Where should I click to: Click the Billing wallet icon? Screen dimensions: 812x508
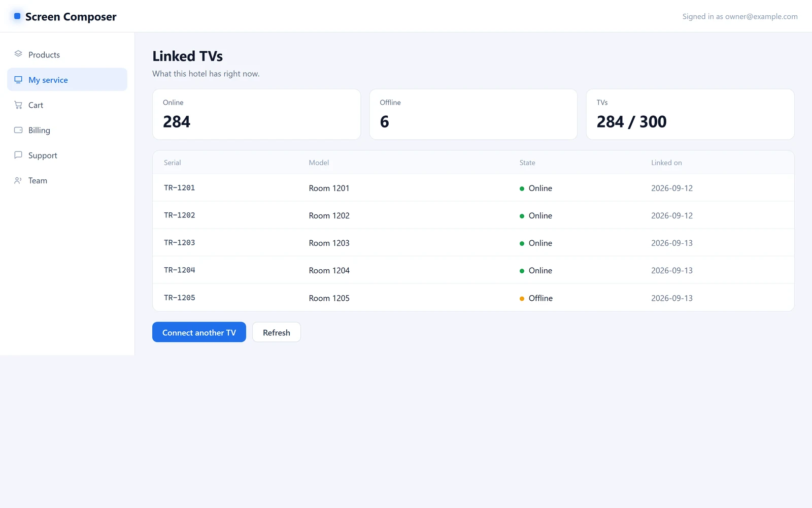click(x=18, y=130)
